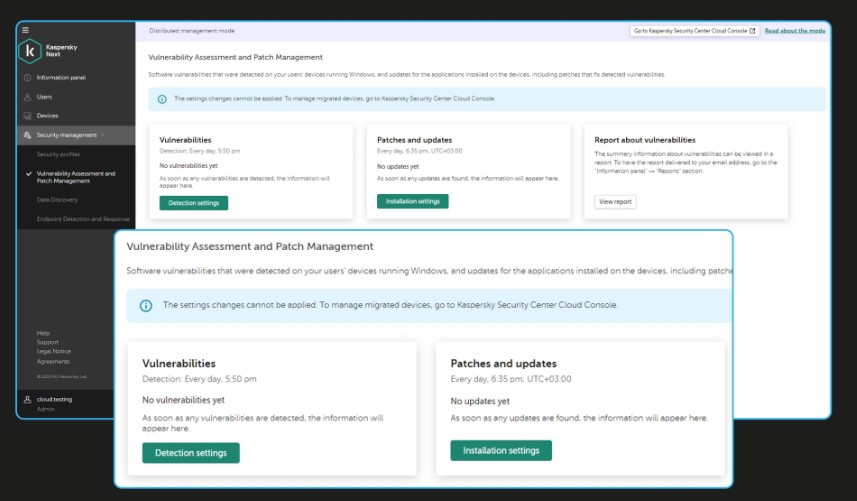This screenshot has height=501, width=857.
Task: Click the Kaspersky Next hexagon logo
Action: [31, 50]
